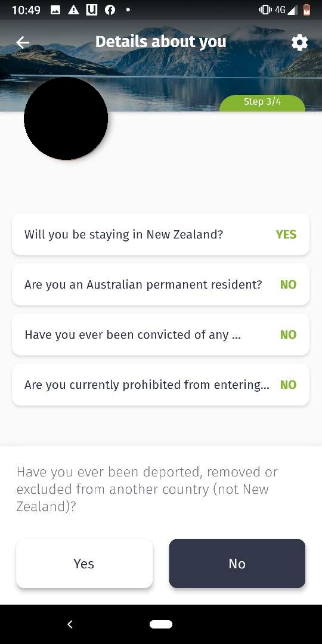Viewport: 322px width, 644px height.
Task: Open the 'Will you be staying' question card
Action: (x=160, y=234)
